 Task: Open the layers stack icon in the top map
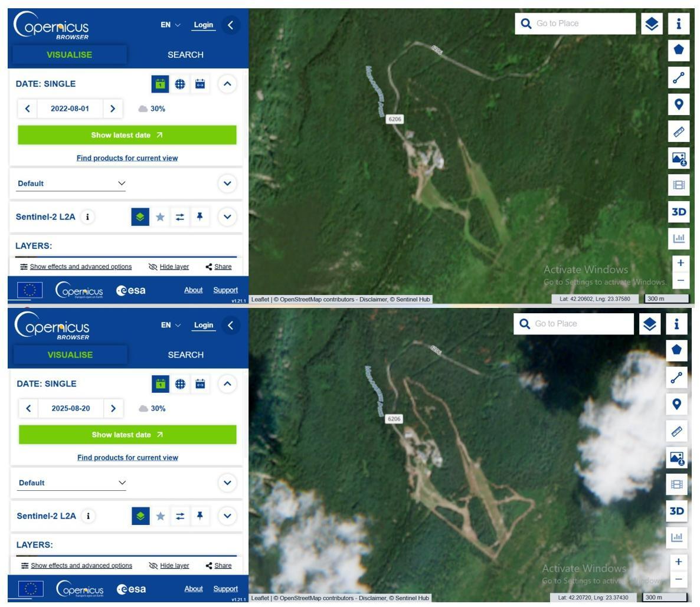652,24
